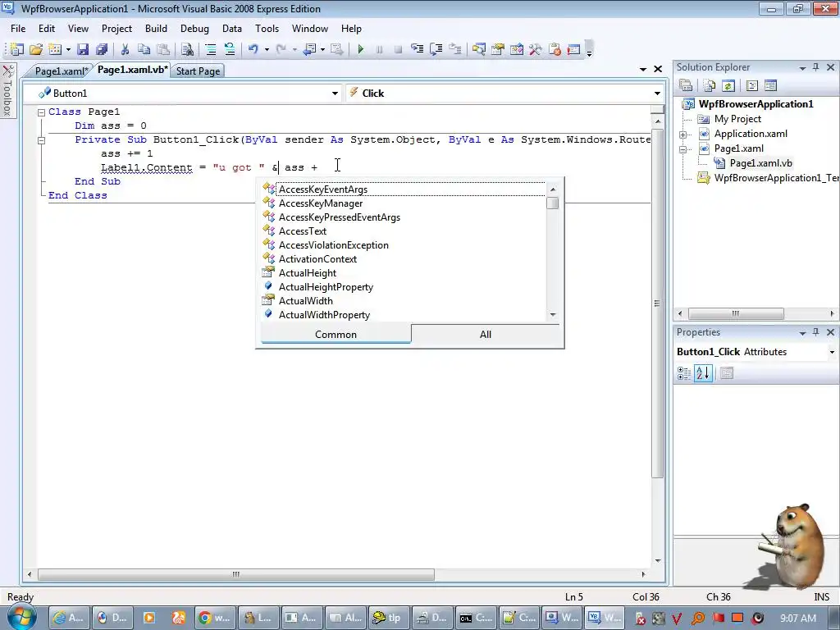This screenshot has width=840, height=630.
Task: Collapse the Class Page1 code region
Action: [x=41, y=112]
